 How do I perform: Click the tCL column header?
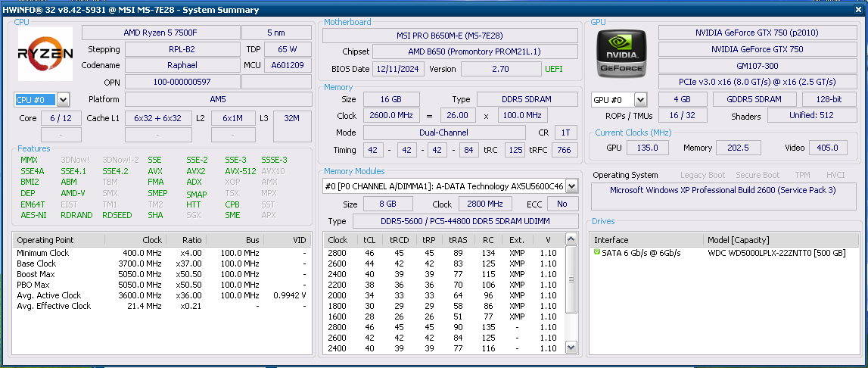pyautogui.click(x=368, y=240)
